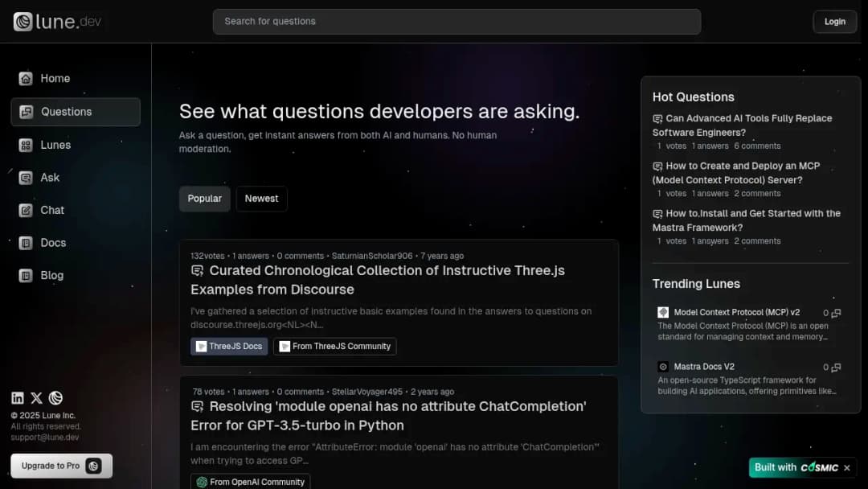Image resolution: width=868 pixels, height=489 pixels.
Task: Click the lune.dev logo icon
Action: pyautogui.click(x=23, y=22)
